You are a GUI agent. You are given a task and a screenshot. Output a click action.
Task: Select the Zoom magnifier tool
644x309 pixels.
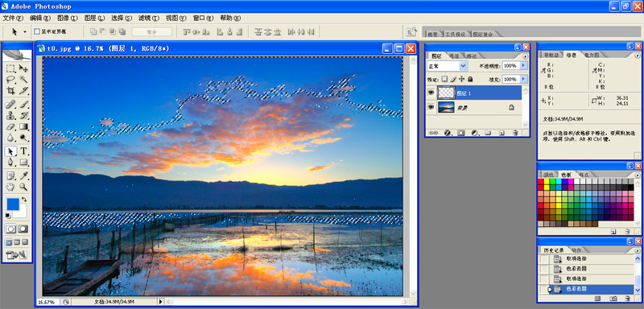pos(23,187)
